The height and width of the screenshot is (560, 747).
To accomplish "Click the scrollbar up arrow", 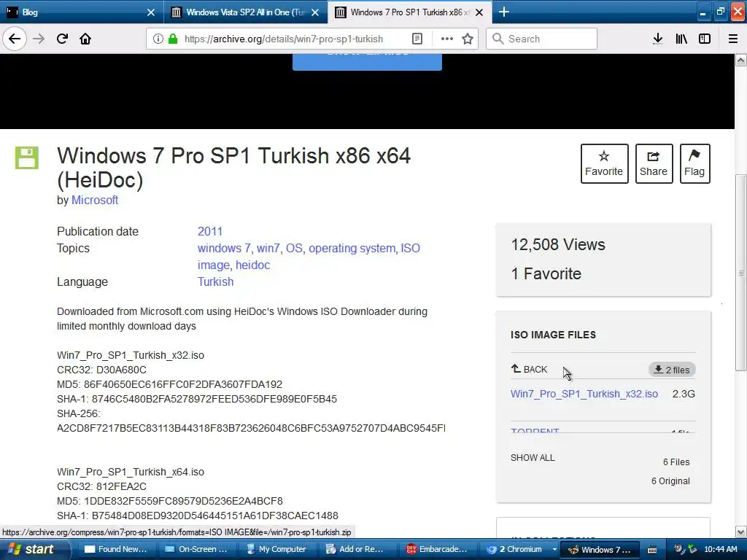I will click(741, 60).
